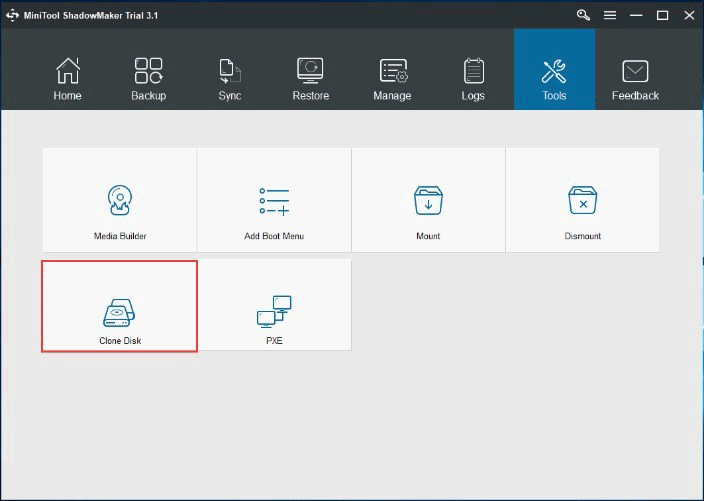Launch Media Builder tool
This screenshot has width=704, height=501.
click(x=120, y=200)
